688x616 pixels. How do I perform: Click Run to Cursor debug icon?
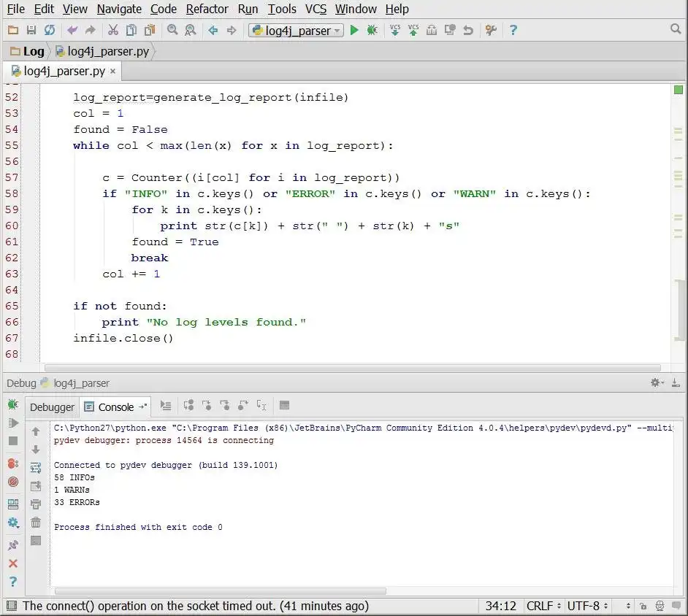261,406
